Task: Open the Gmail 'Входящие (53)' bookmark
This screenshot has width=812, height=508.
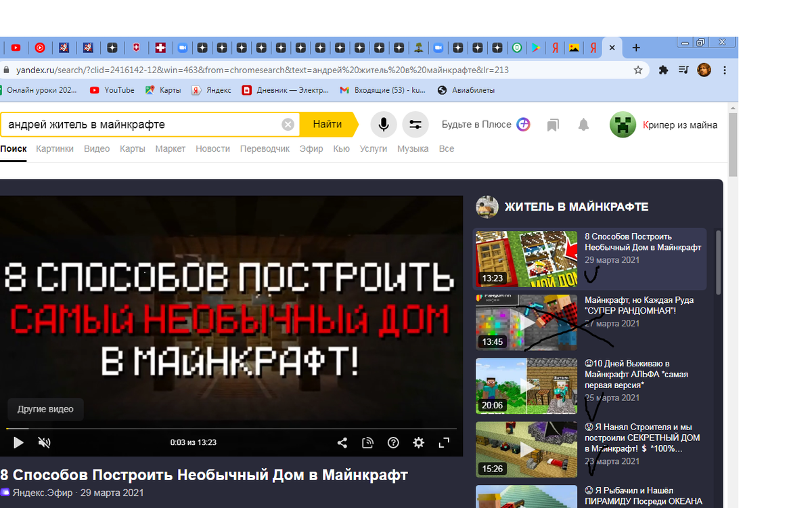Action: tap(383, 90)
